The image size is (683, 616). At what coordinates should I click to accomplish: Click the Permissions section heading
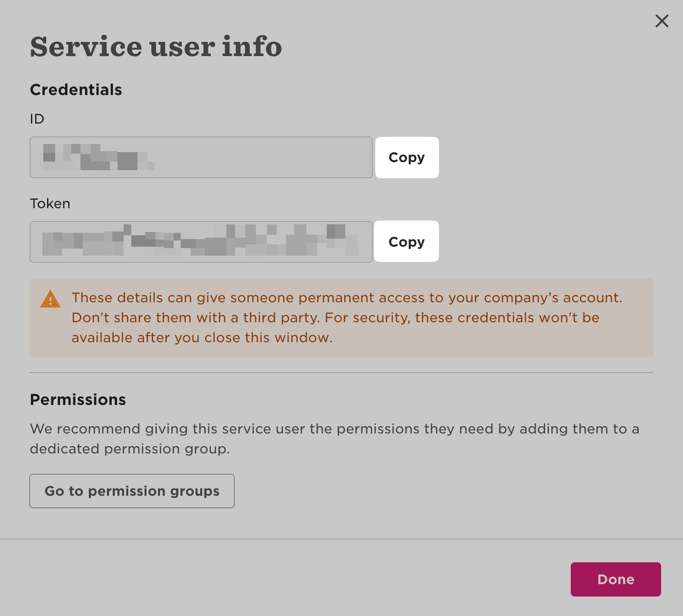tap(78, 400)
